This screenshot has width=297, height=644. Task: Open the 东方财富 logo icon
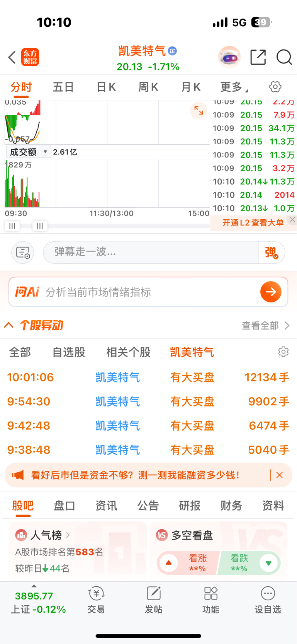coord(30,57)
